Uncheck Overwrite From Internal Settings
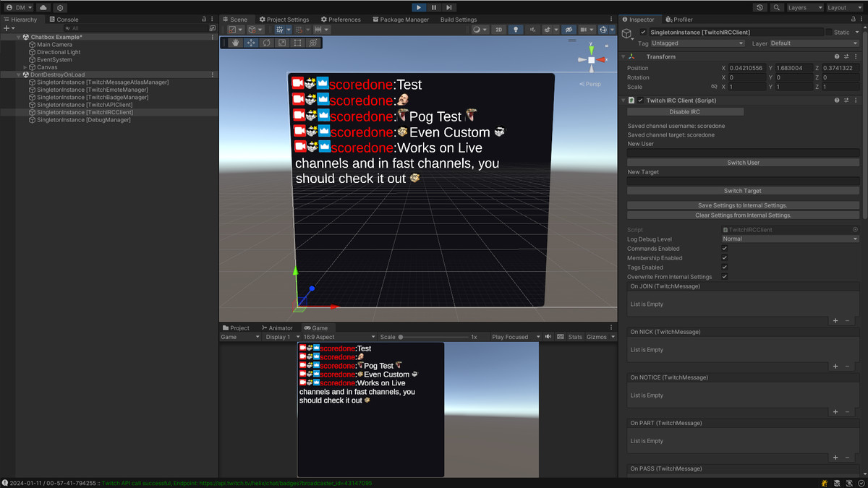Screen dimensions: 868x488 point(725,277)
